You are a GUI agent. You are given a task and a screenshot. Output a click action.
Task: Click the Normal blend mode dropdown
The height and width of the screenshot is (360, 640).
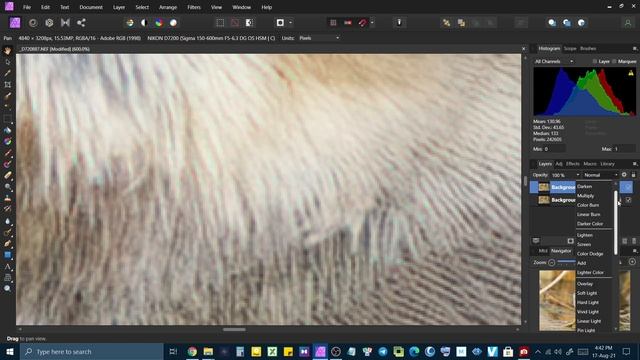[x=600, y=175]
